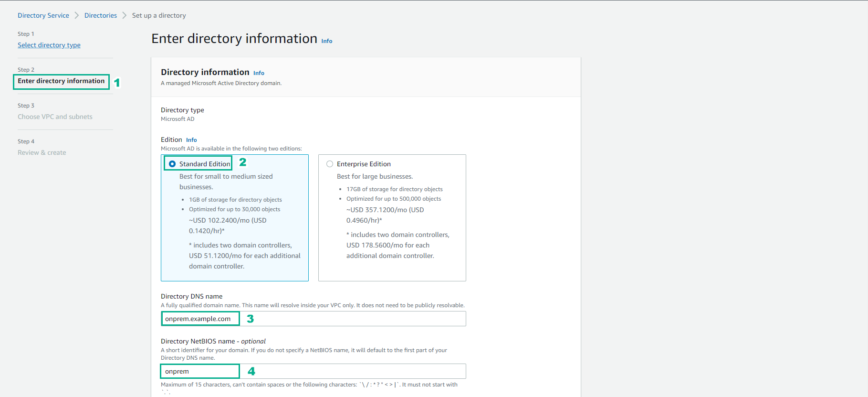Click the 'Step 4' label
The height and width of the screenshot is (397, 868).
click(26, 141)
